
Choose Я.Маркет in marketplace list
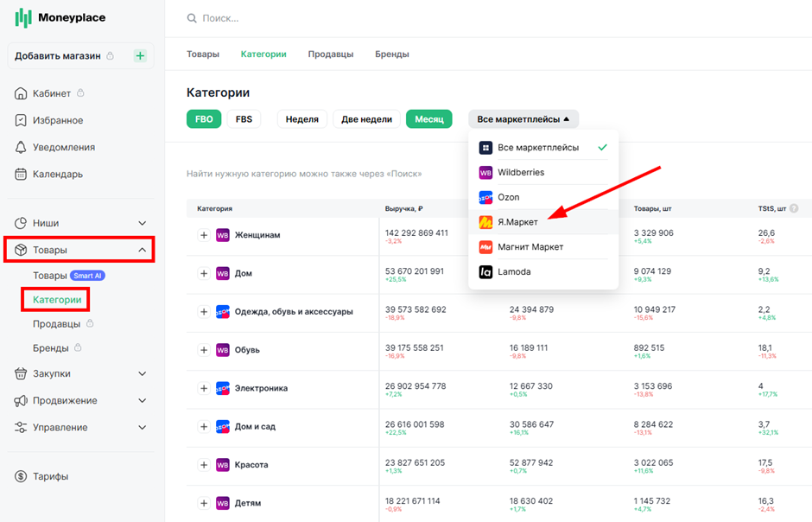coord(543,222)
